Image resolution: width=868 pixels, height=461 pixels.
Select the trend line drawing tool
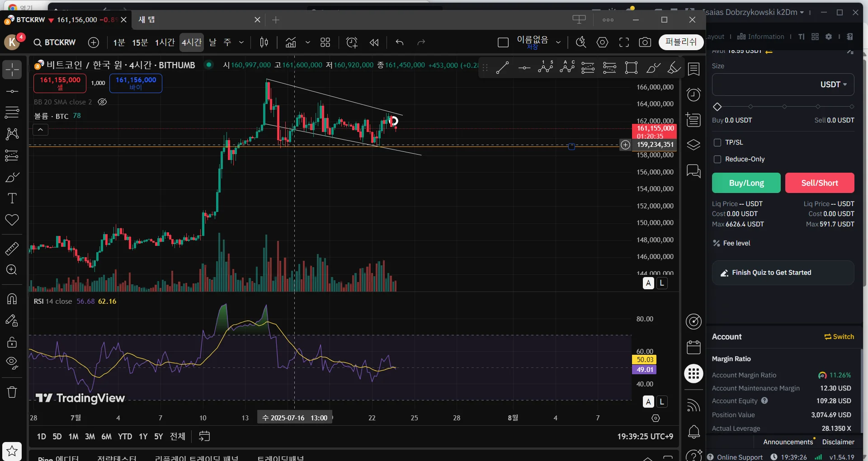[502, 68]
